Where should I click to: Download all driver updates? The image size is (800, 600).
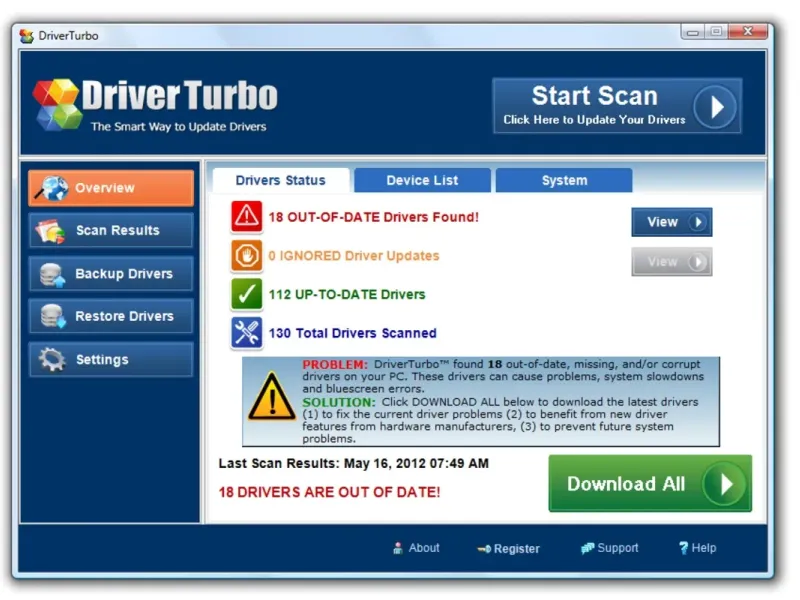tap(650, 484)
